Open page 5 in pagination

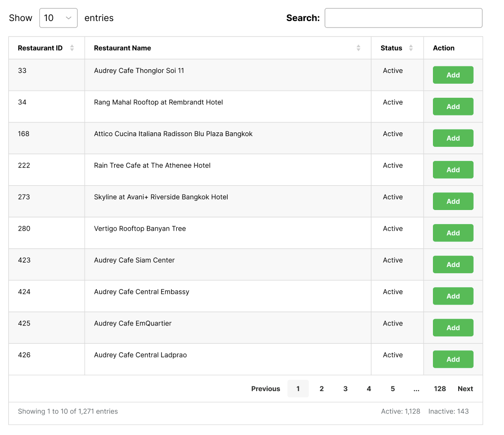tap(393, 389)
